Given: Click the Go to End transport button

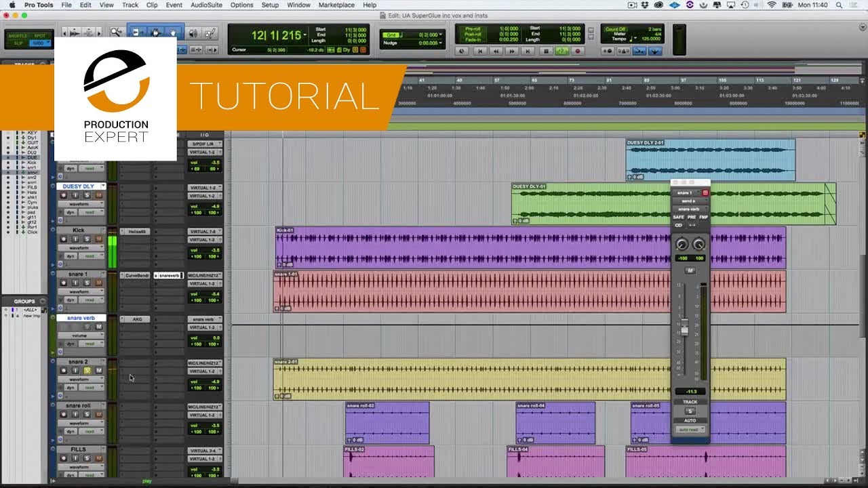Looking at the screenshot, I should (x=529, y=51).
